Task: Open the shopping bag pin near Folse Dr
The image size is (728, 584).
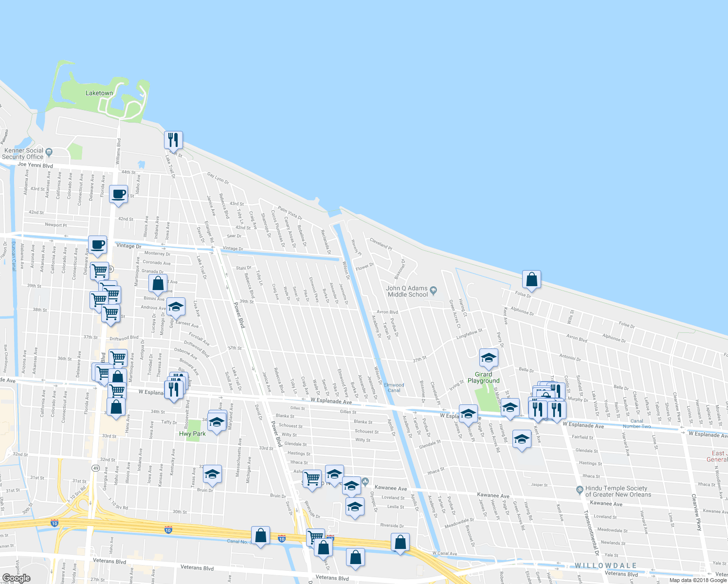Action: click(532, 280)
